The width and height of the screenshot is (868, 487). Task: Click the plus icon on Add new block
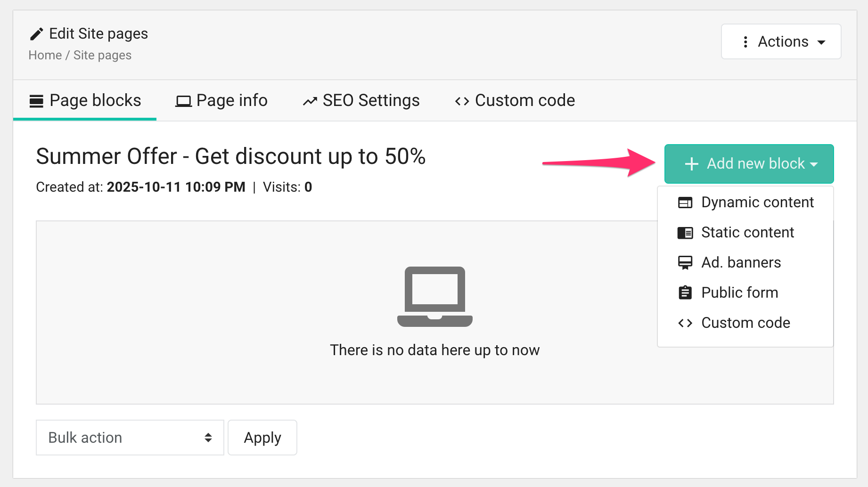coord(691,164)
